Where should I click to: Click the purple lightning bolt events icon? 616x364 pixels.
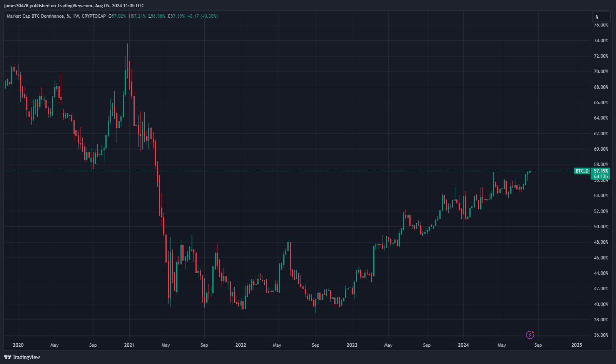pyautogui.click(x=530, y=335)
